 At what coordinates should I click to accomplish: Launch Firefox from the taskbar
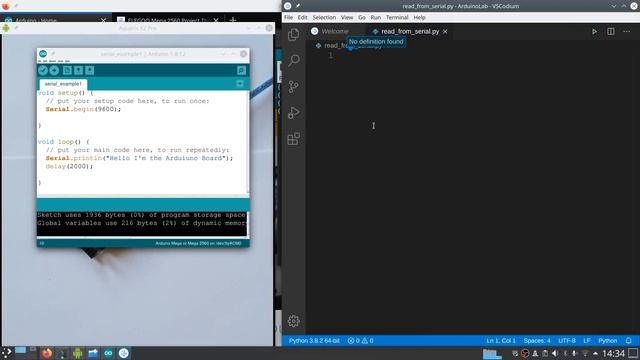[x=47, y=353]
